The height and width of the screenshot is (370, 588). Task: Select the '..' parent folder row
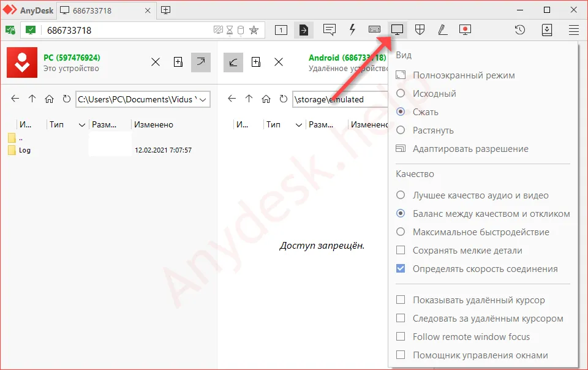(15, 138)
